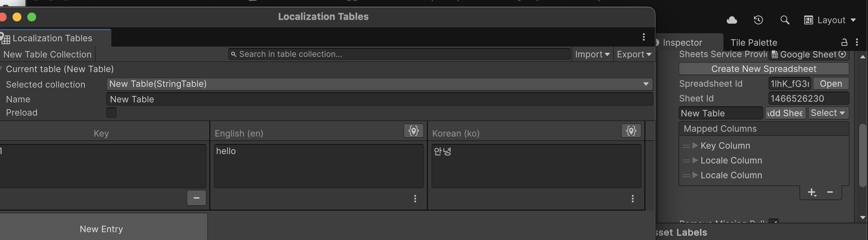Click Create New Spreadsheet button
Screen dimensions: 868x240
pyautogui.click(x=764, y=69)
